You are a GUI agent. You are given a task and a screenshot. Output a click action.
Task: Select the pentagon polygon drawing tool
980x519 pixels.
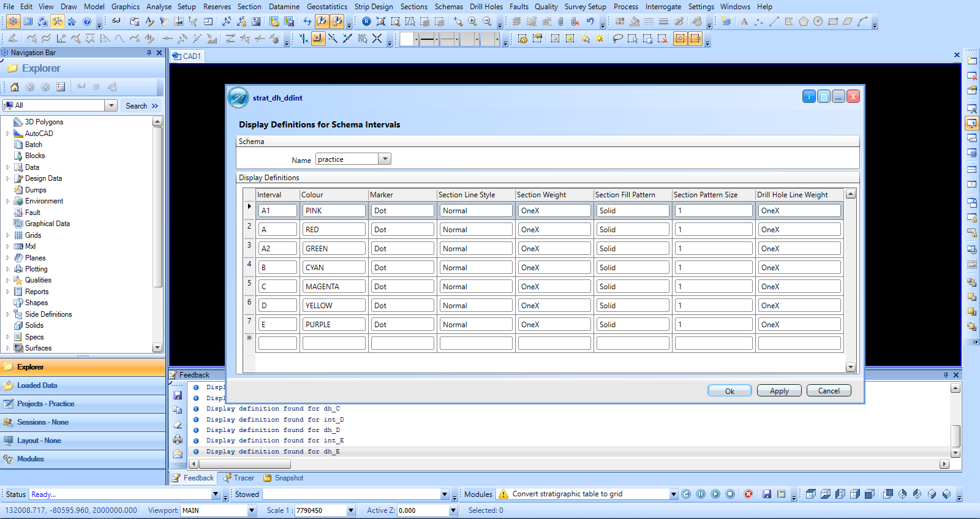[x=803, y=21]
